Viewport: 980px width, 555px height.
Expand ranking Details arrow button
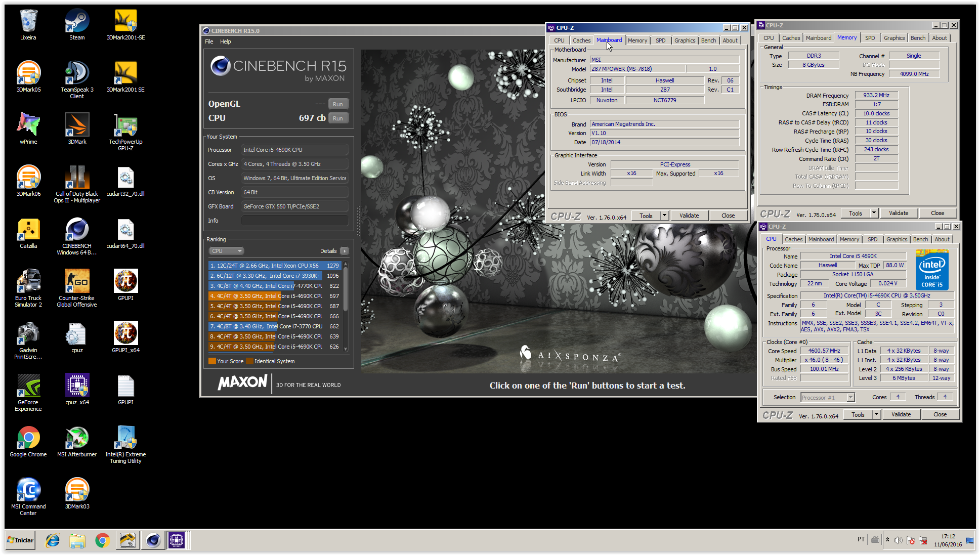click(x=344, y=251)
